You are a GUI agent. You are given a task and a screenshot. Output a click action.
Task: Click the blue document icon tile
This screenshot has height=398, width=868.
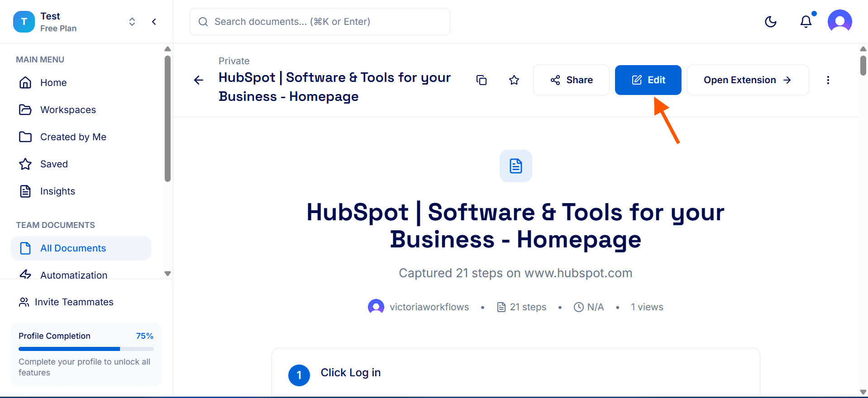point(516,166)
